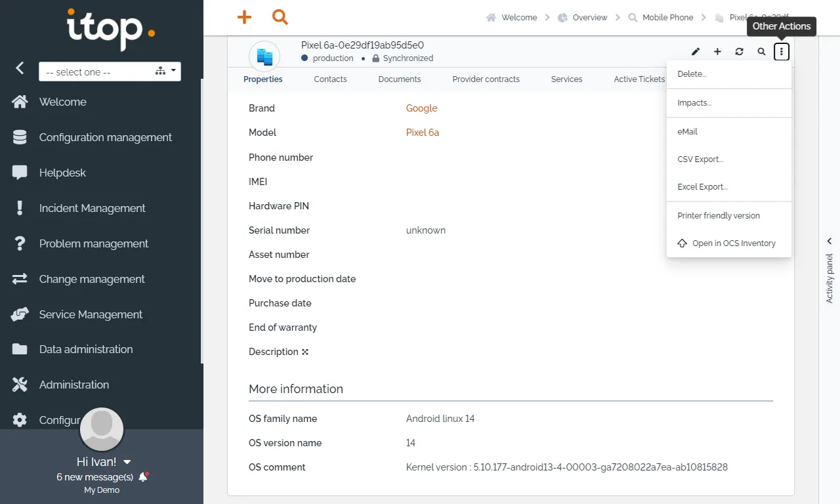Viewport: 840px width, 504px height.
Task: Select CSV Export... menu entry
Action: coord(729,159)
